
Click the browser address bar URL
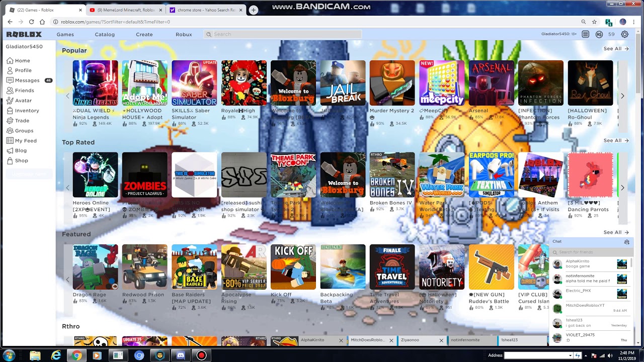click(115, 22)
